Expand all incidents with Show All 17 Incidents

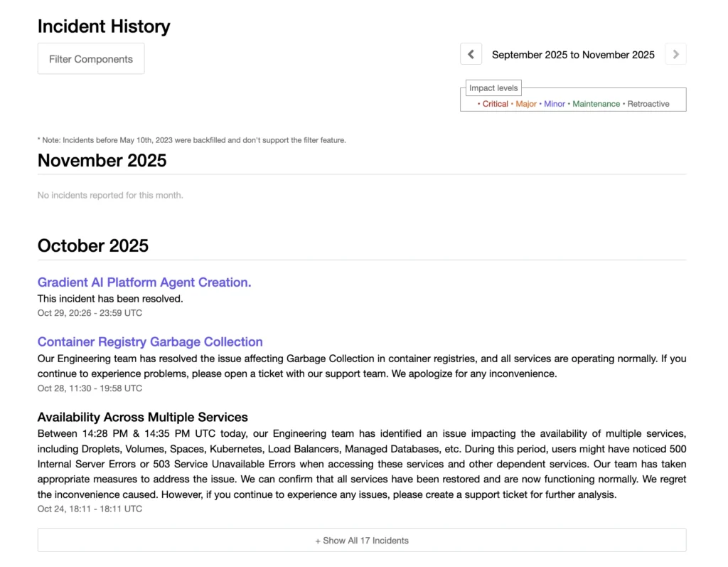click(363, 540)
